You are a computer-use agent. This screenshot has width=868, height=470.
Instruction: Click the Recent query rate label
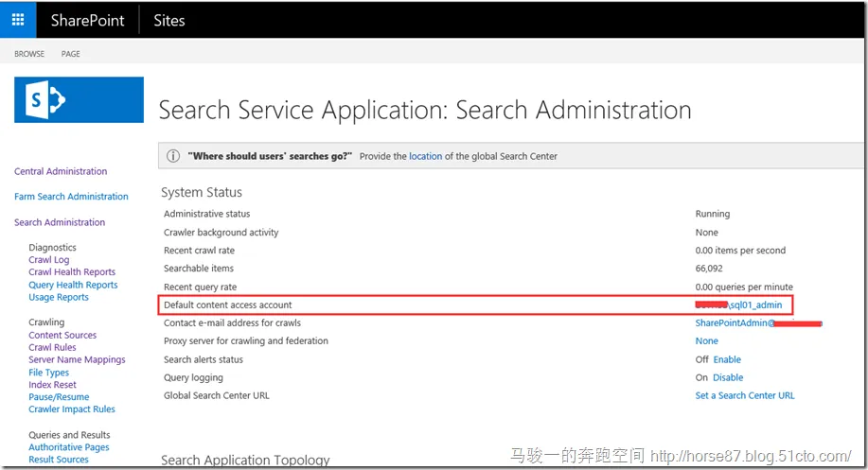[x=201, y=287]
